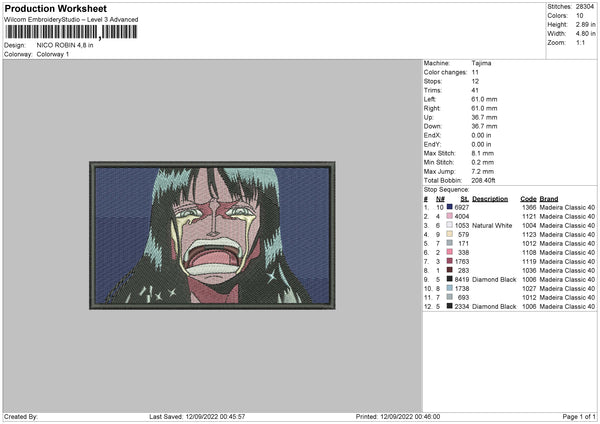Click the Right value 61.0 mm
Screen dimensions: 600x424
484,108
